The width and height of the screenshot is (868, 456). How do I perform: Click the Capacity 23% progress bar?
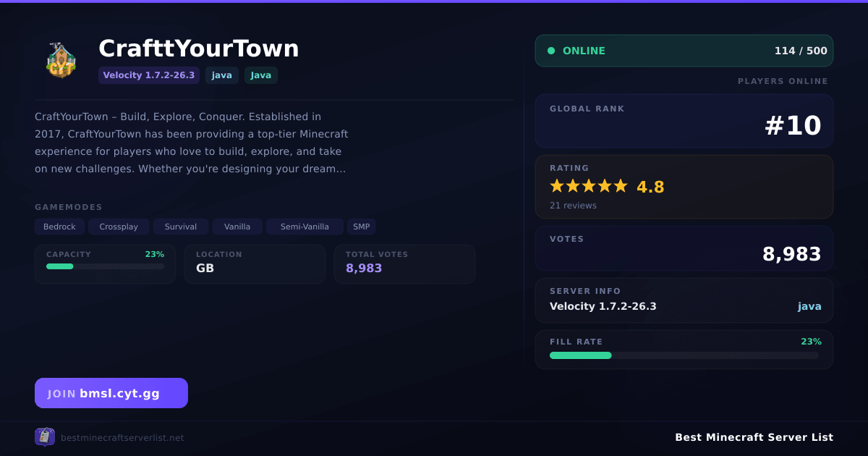pos(105,266)
